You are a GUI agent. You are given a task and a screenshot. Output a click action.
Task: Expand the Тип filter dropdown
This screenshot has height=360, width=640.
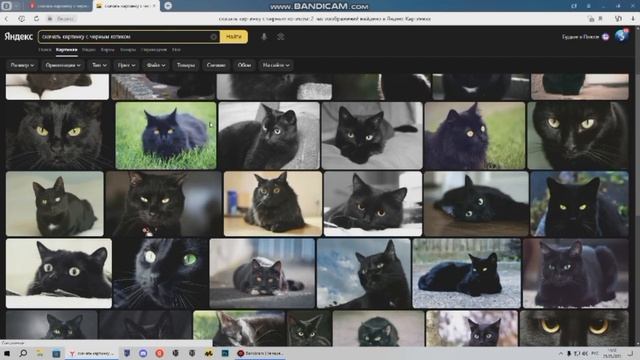coord(99,65)
